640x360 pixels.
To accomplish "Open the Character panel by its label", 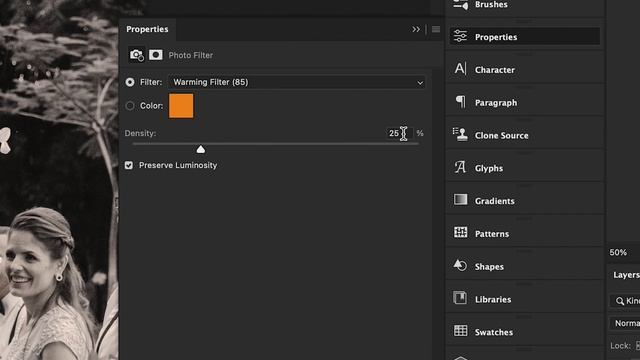I will (495, 70).
